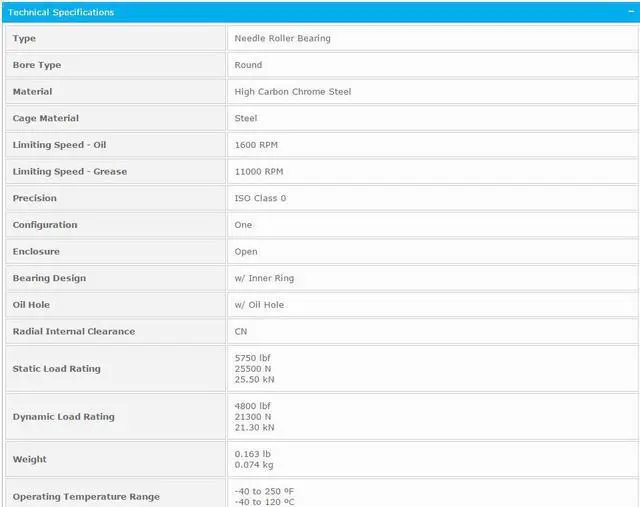Image resolution: width=640 pixels, height=507 pixels.
Task: Click the Operating Temperature Range label
Action: tap(86, 497)
